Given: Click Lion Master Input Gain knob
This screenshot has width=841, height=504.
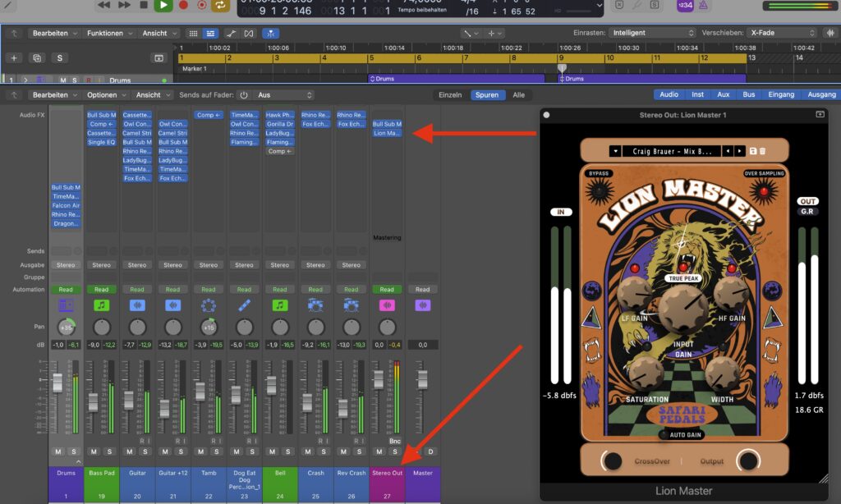Looking at the screenshot, I should pos(682,309).
